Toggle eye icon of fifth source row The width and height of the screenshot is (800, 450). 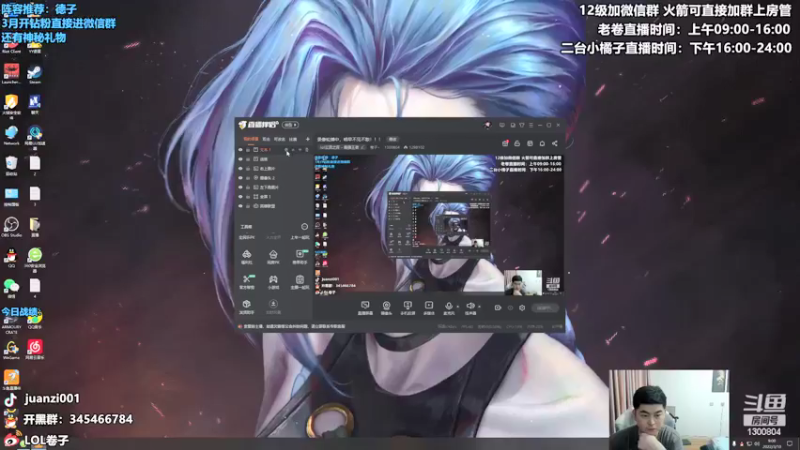pos(240,187)
